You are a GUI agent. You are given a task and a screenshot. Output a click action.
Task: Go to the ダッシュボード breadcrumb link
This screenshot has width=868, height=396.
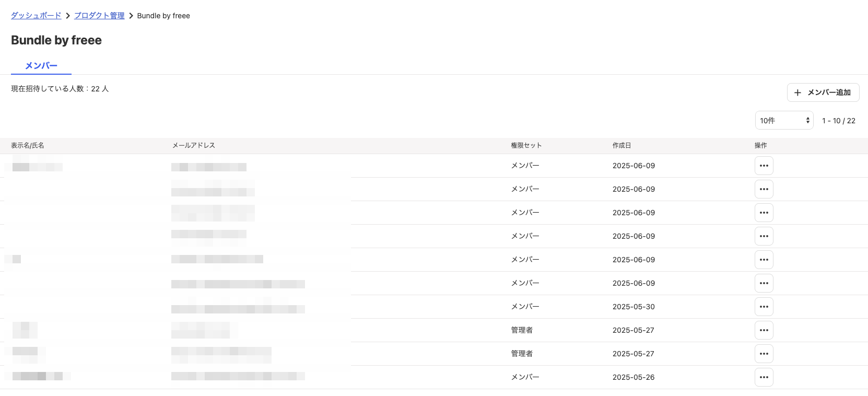pos(36,16)
